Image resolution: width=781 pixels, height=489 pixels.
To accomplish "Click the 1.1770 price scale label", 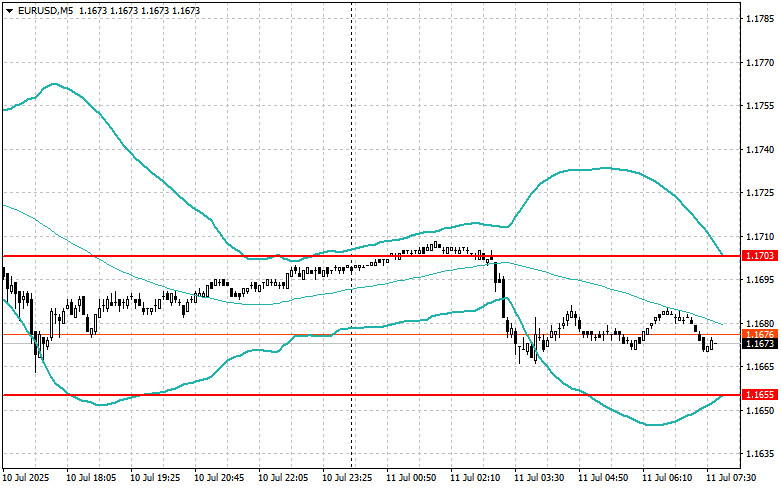I will pos(760,63).
